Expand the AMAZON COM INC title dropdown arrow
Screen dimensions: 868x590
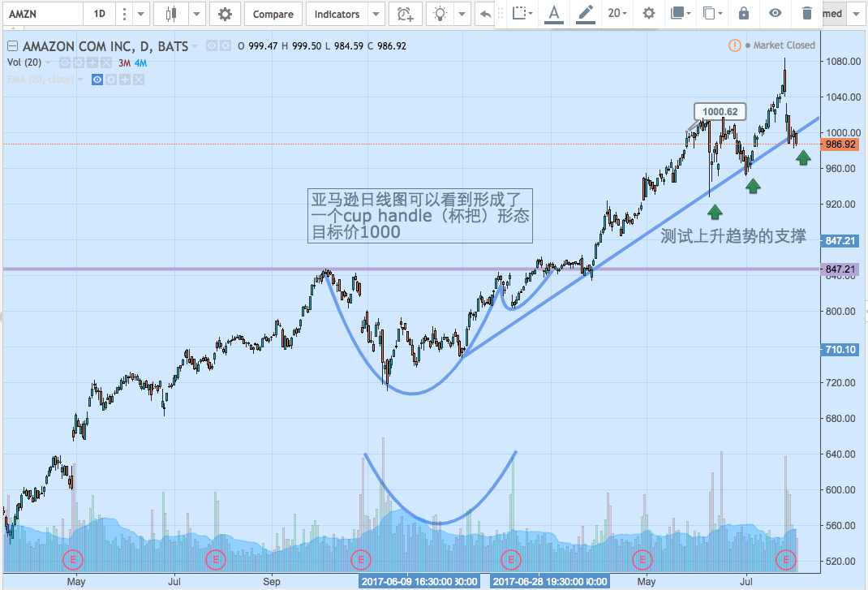pos(195,46)
